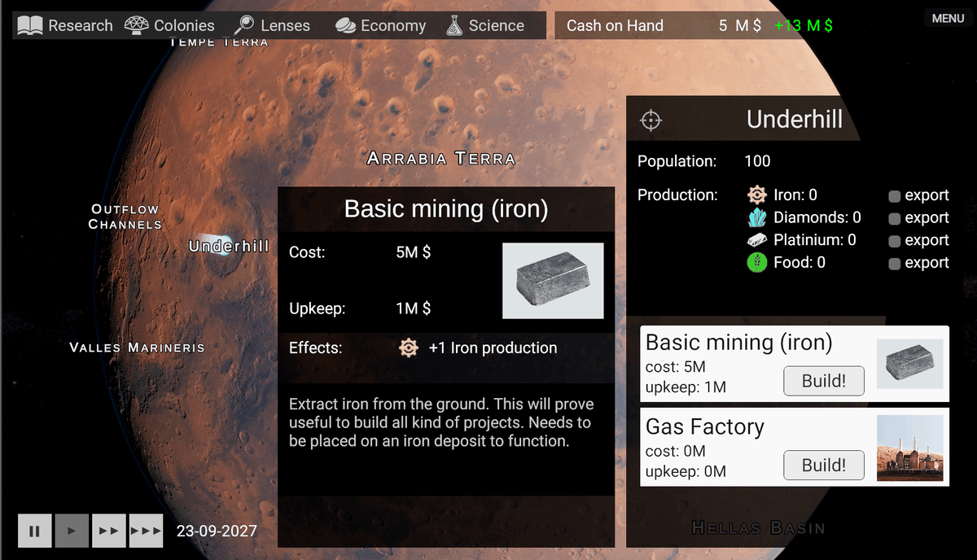Screen dimensions: 977x560
Task: Click the Basic mining iron ingot thumbnail in list
Action: click(909, 364)
